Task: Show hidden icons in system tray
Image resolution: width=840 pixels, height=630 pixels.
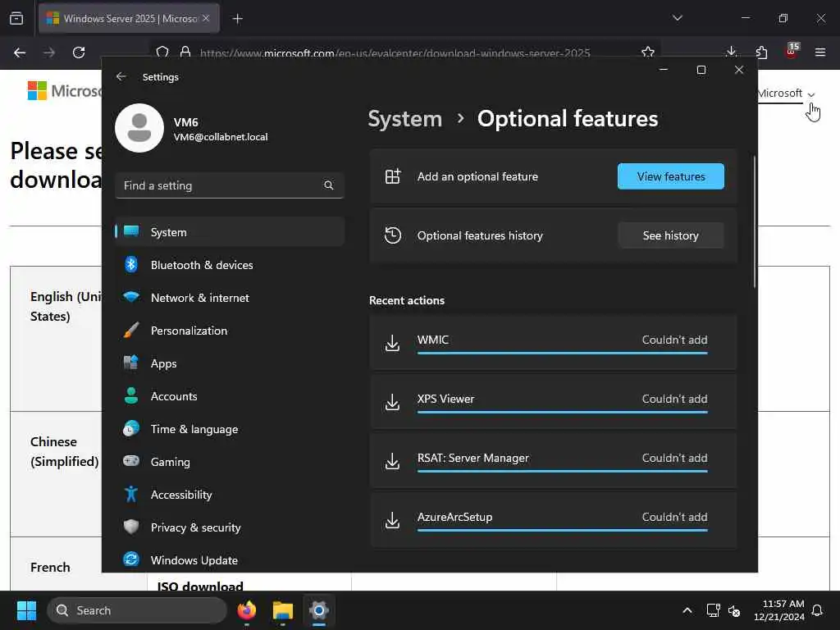Action: pos(687,610)
